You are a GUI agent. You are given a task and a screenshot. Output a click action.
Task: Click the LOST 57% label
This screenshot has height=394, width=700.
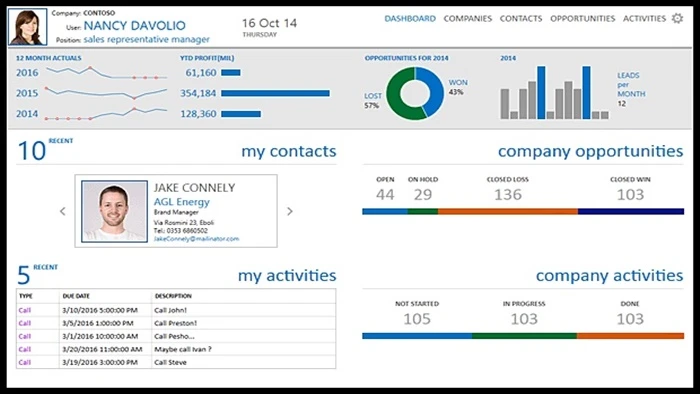click(373, 100)
